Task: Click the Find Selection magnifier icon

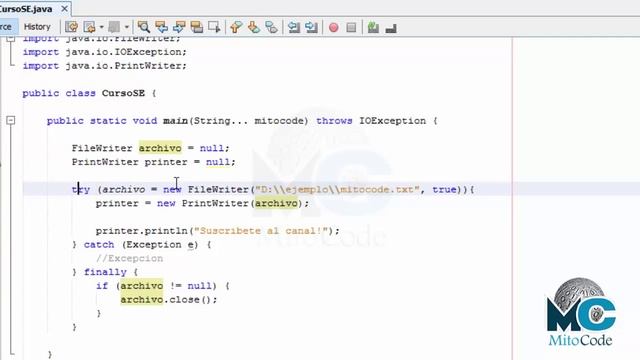Action: point(143,27)
